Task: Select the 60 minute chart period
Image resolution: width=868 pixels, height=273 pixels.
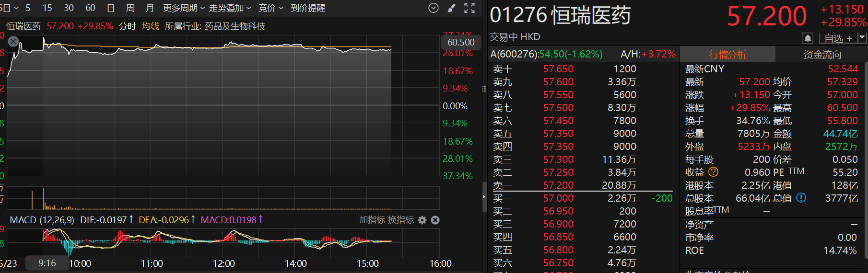Action: (90, 8)
